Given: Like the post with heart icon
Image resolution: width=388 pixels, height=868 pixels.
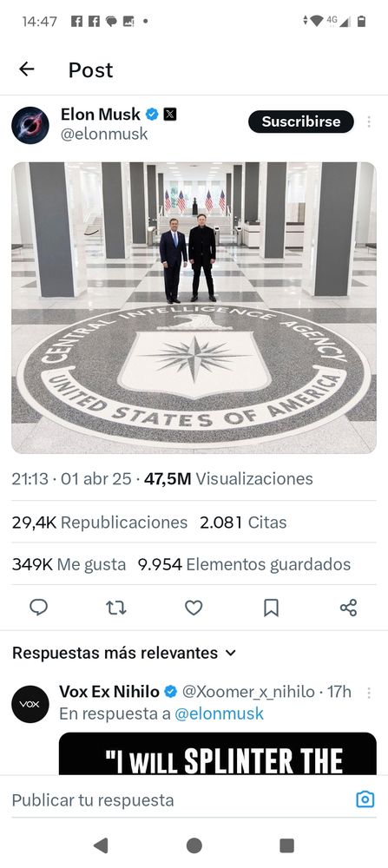Looking at the screenshot, I should (194, 608).
